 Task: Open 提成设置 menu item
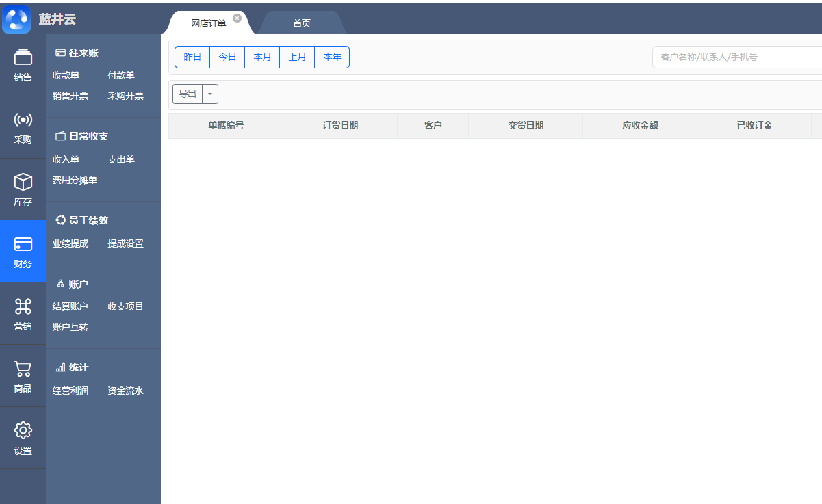click(x=125, y=243)
